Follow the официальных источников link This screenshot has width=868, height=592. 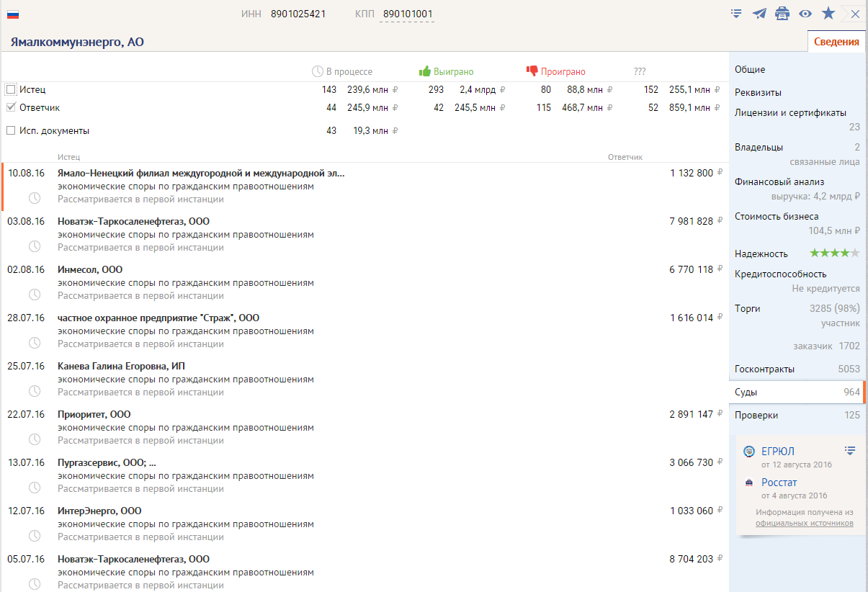pos(804,523)
